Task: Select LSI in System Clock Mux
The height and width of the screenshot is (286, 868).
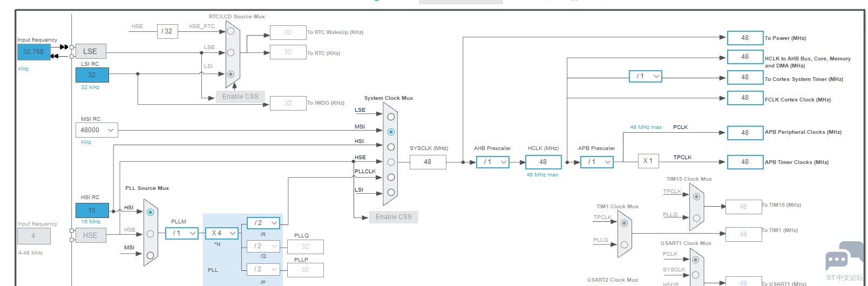Action: click(391, 192)
